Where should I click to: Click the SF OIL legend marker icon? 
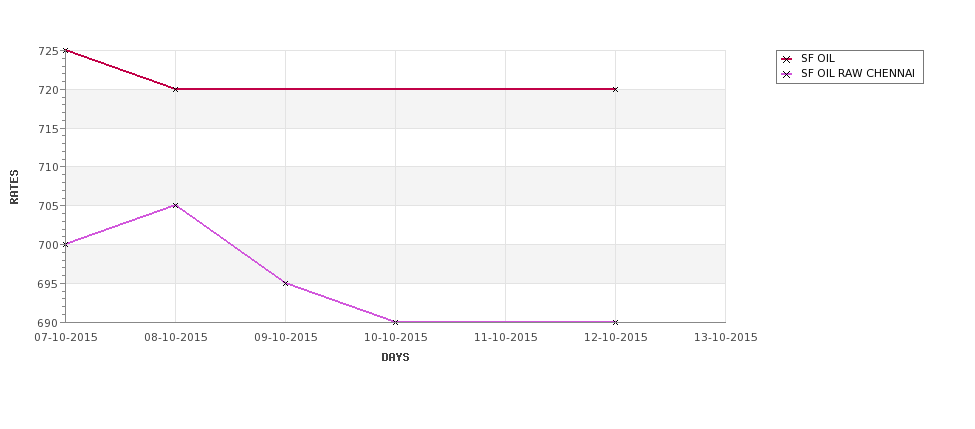tap(787, 59)
